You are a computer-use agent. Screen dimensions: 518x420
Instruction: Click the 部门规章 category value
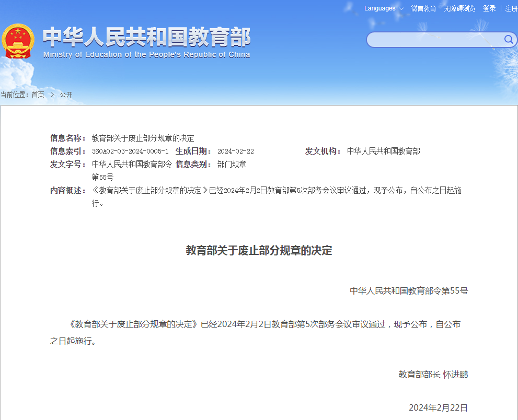point(232,164)
